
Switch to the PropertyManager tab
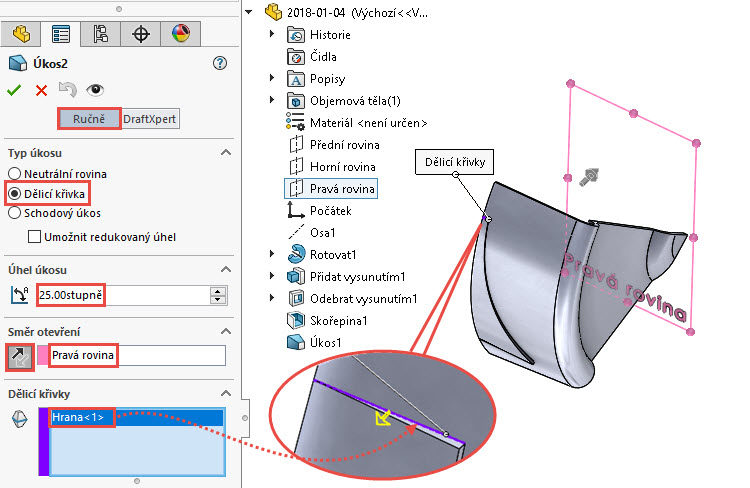(x=61, y=34)
